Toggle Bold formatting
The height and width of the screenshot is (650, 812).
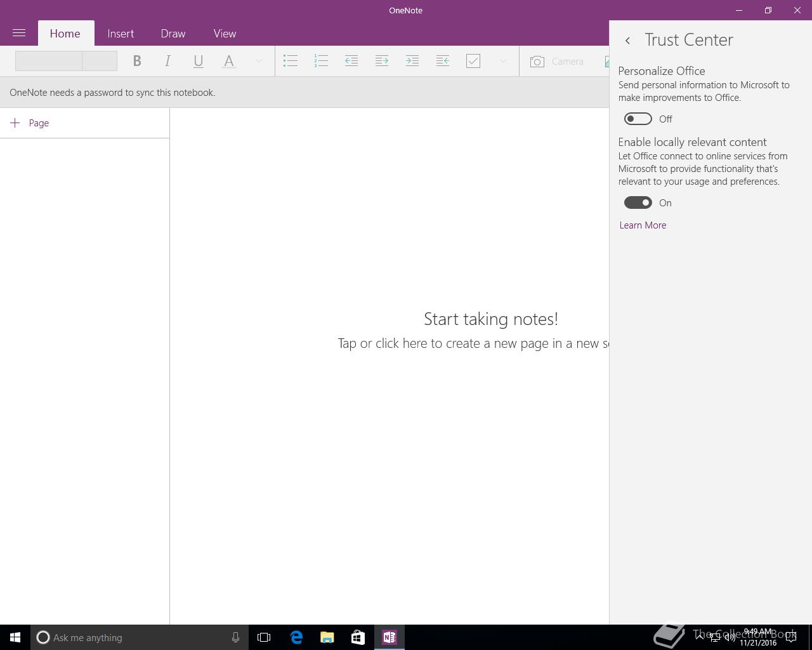pos(136,61)
